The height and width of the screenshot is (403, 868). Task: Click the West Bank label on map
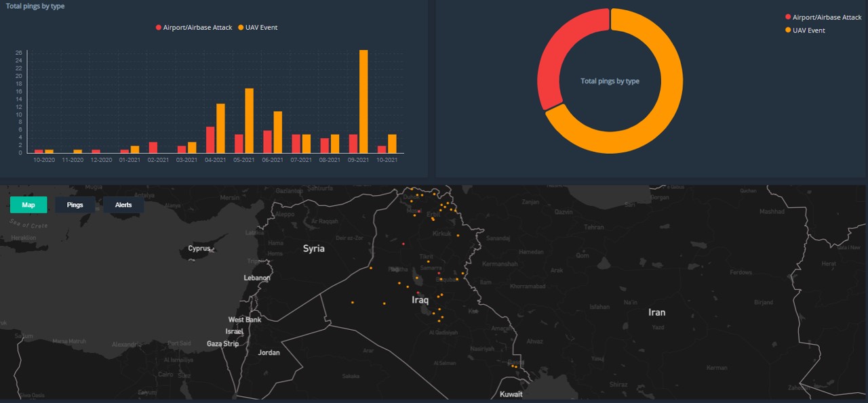[245, 320]
